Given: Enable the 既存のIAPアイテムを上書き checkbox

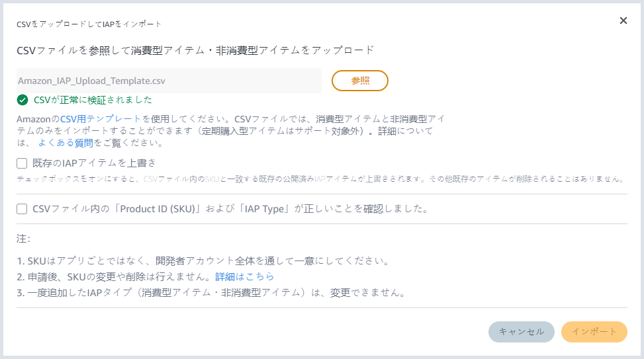Looking at the screenshot, I should (22, 163).
